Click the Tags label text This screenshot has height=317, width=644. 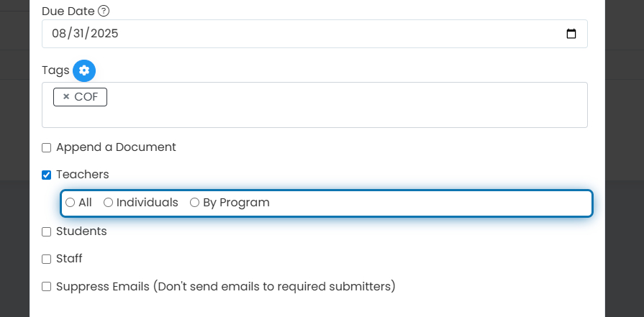coord(55,70)
